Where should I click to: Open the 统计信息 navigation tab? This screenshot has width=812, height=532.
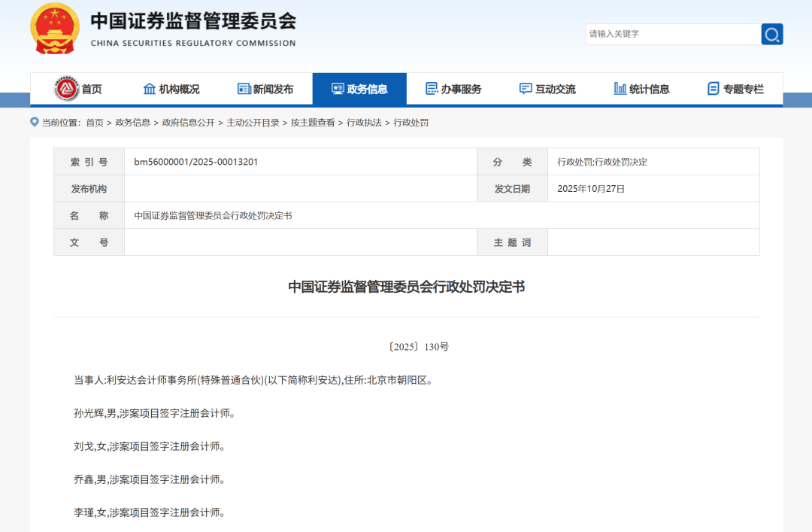(641, 90)
